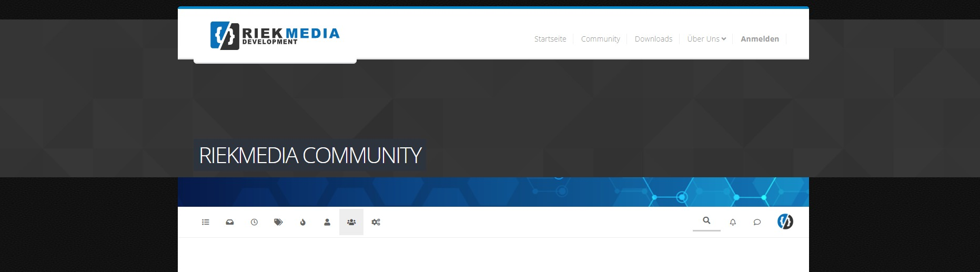The width and height of the screenshot is (980, 272).
Task: Open chat speech bubble icon
Action: [x=757, y=222]
